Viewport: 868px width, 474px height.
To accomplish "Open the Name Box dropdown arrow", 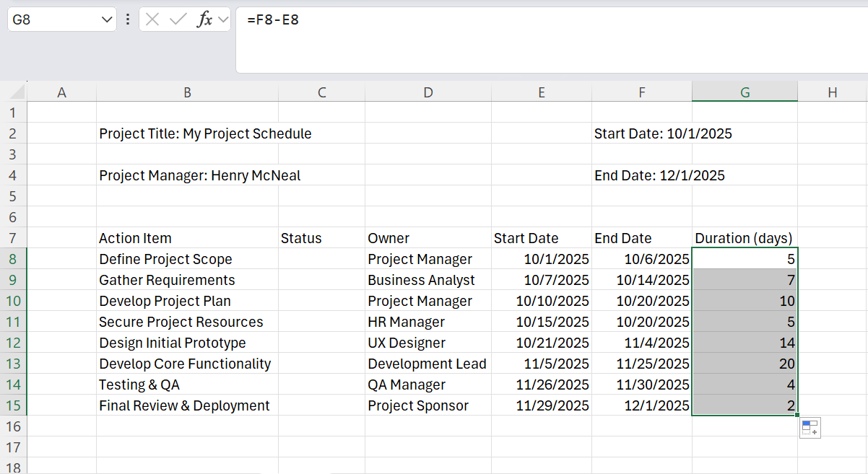I will click(x=107, y=19).
